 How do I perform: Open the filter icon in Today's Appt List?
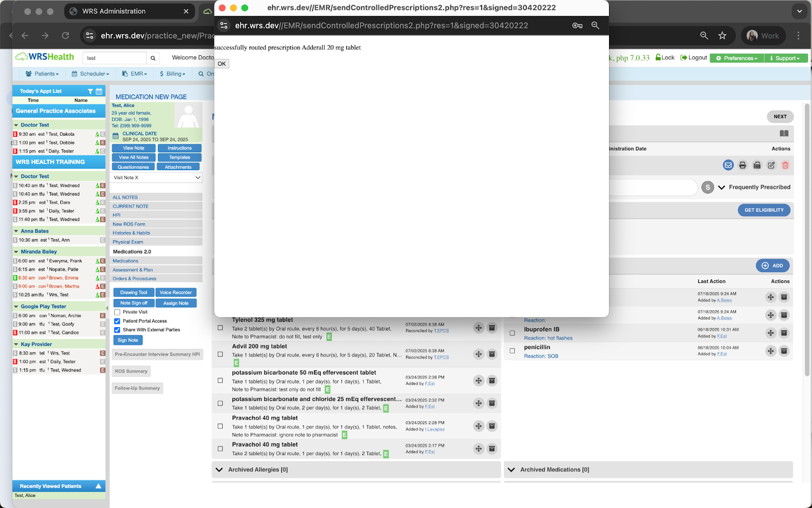90,91
